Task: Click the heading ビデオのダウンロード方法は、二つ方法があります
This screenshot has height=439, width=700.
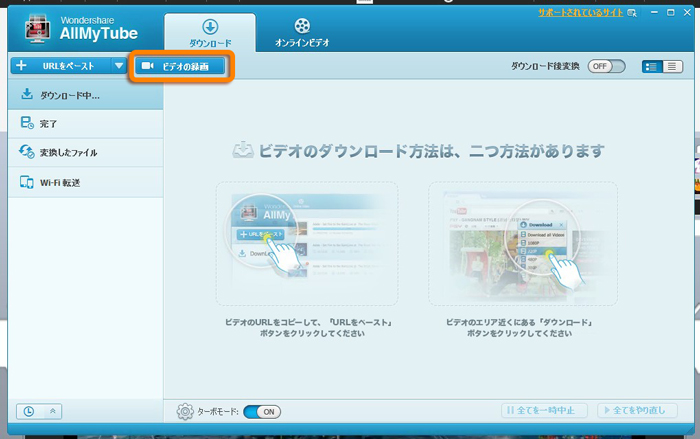Action: (431, 151)
